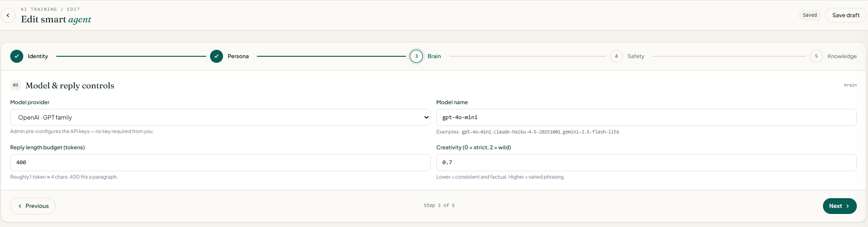The width and height of the screenshot is (868, 227).
Task: Click the Creativity (0 = strict, 2 = wild) label
Action: 473,147
